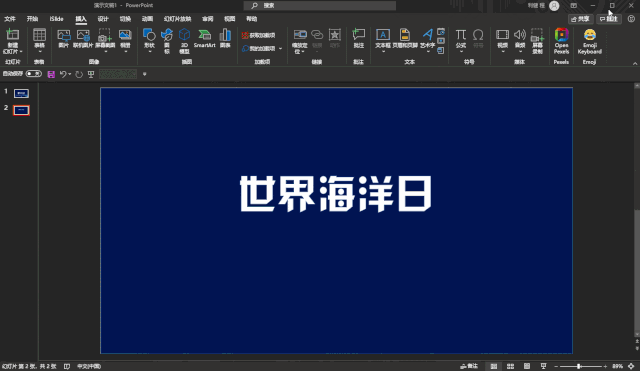
Task: Switch to the Home tab
Action: (x=32, y=19)
